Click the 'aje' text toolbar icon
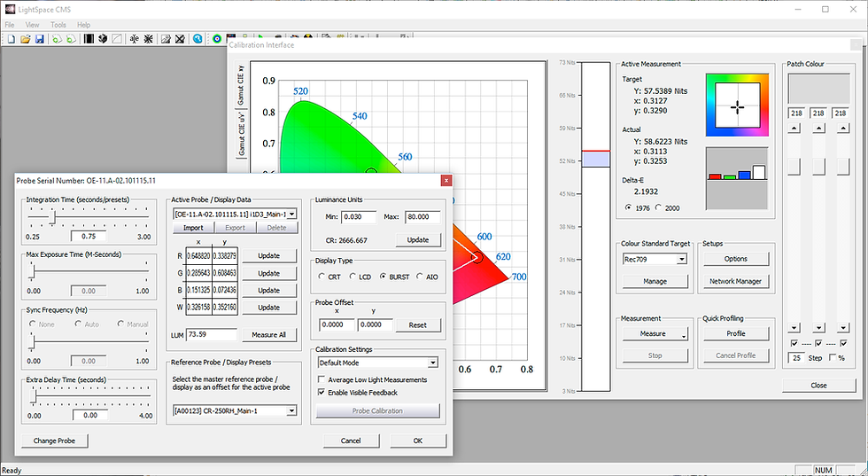This screenshot has width=868, height=476. click(x=134, y=39)
